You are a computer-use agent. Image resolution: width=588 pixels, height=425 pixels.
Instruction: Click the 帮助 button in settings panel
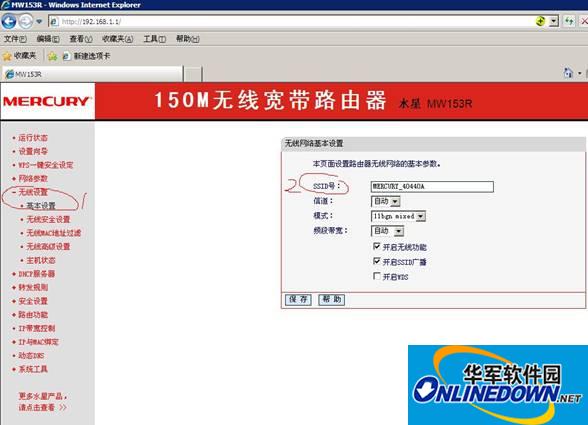[x=332, y=299]
